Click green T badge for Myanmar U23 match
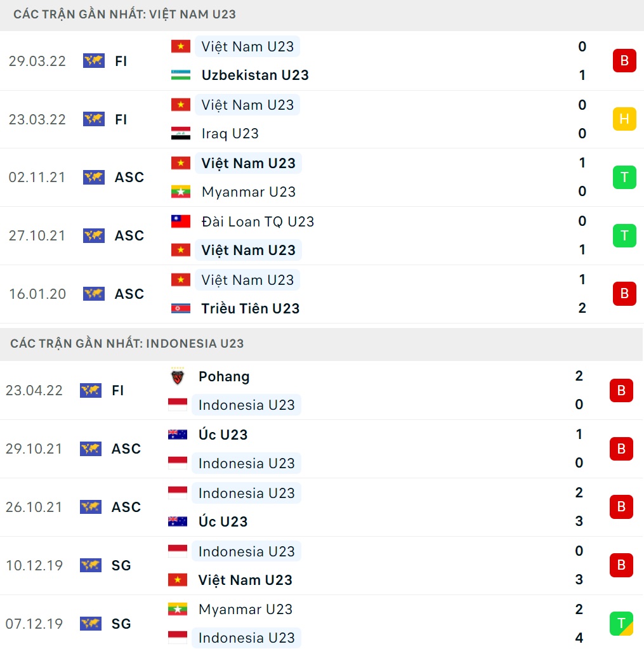The image size is (644, 649). [x=624, y=178]
